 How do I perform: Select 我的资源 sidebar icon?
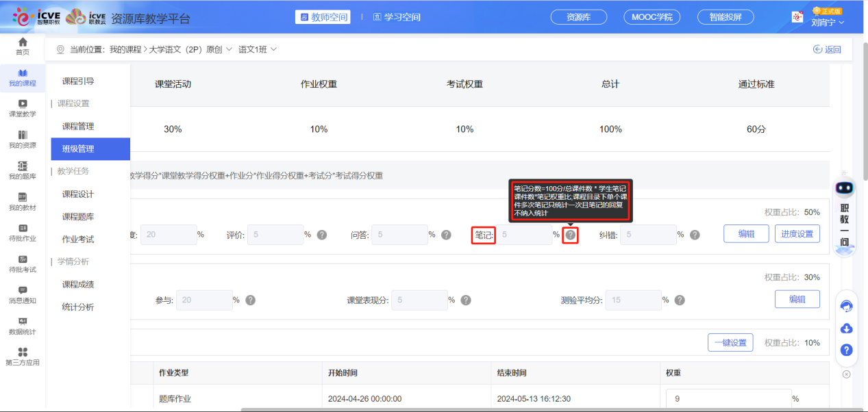tap(23, 140)
